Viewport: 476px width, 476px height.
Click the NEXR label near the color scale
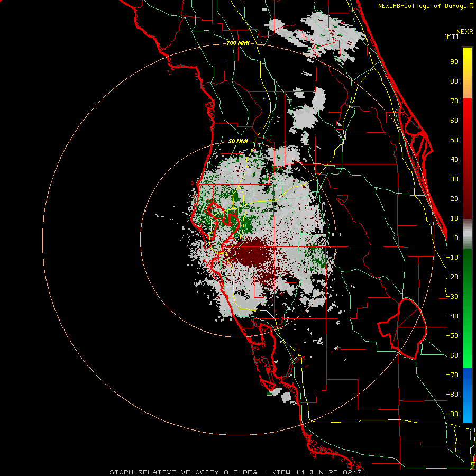(465, 32)
